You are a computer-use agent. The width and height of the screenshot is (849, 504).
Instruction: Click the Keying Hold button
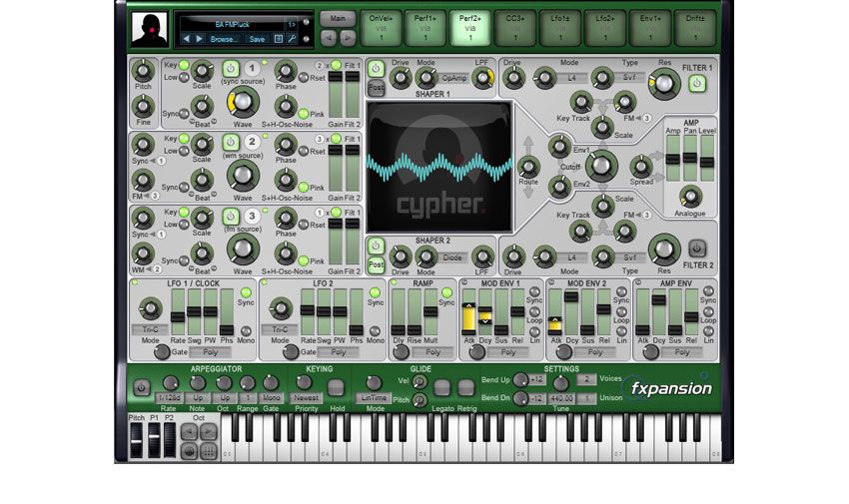[337, 388]
